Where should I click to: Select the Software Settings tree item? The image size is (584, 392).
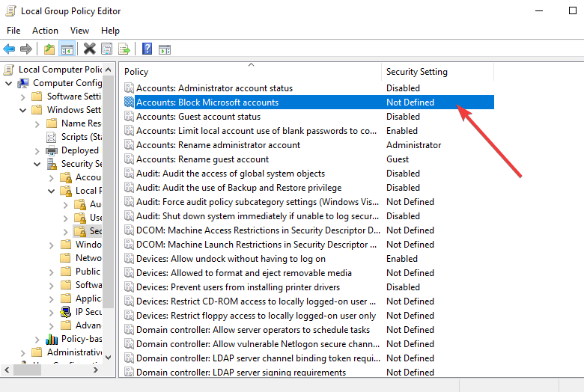[x=73, y=97]
